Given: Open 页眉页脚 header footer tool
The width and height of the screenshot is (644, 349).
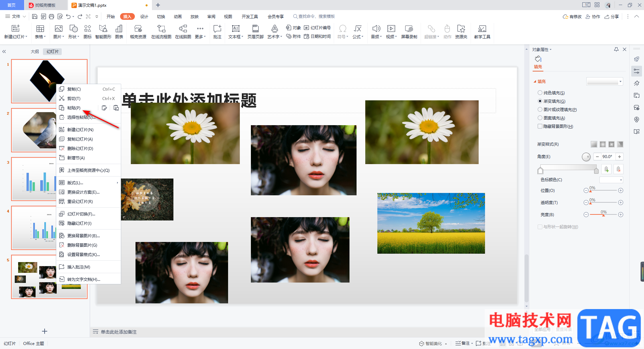Looking at the screenshot, I should pos(256,32).
